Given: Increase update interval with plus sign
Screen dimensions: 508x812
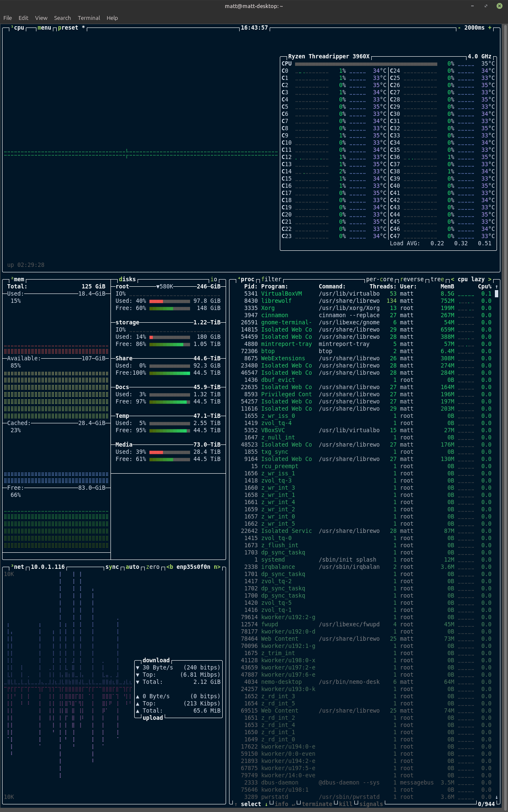Looking at the screenshot, I should coord(490,28).
